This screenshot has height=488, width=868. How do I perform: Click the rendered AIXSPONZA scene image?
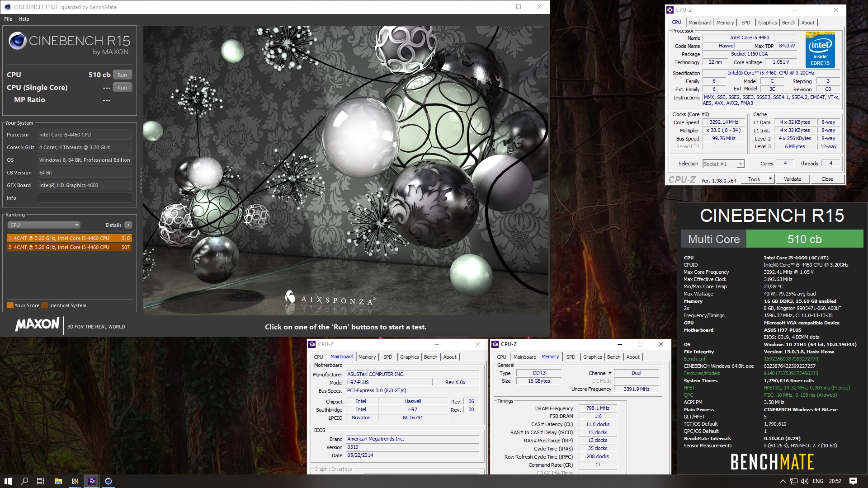[346, 170]
